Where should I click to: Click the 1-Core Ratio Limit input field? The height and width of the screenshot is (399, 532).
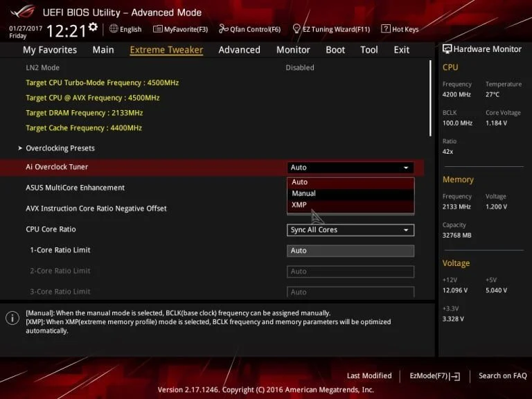[x=350, y=251]
